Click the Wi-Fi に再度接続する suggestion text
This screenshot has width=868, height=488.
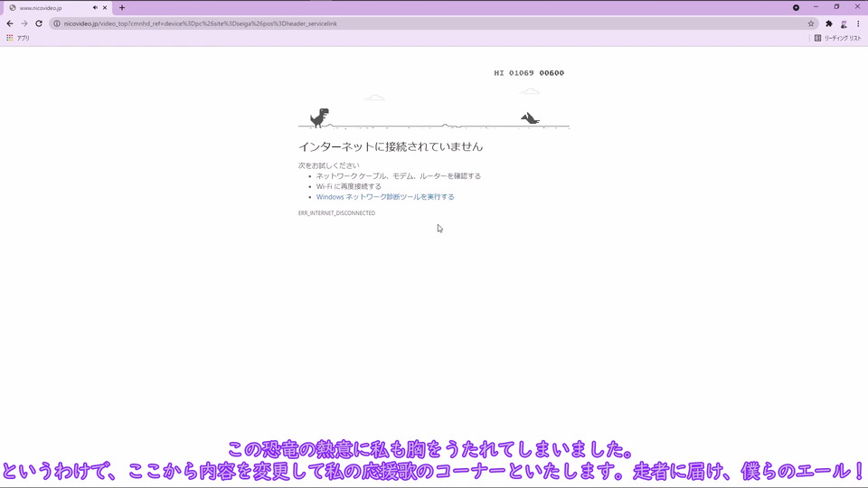tap(348, 186)
